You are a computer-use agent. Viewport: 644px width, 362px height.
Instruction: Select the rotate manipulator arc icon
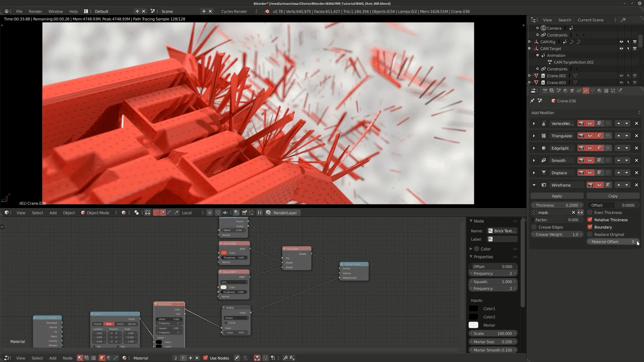click(170, 213)
